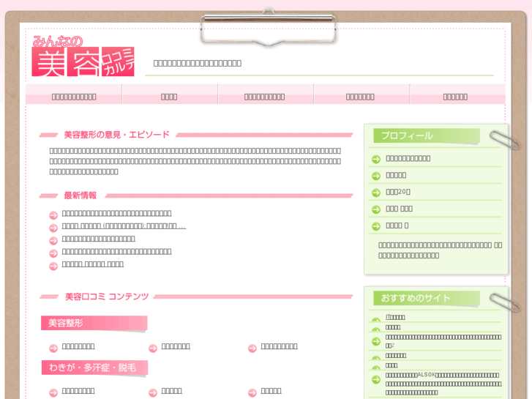Click the 最新情報 section heading
Screen dimensions: 532x399
click(80, 195)
